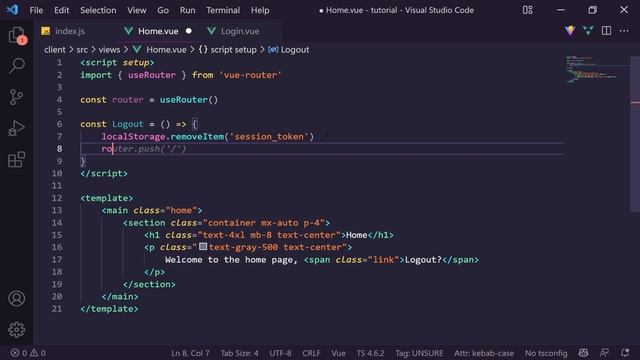
Task: Click the VS Code logo icon
Action: [12, 9]
